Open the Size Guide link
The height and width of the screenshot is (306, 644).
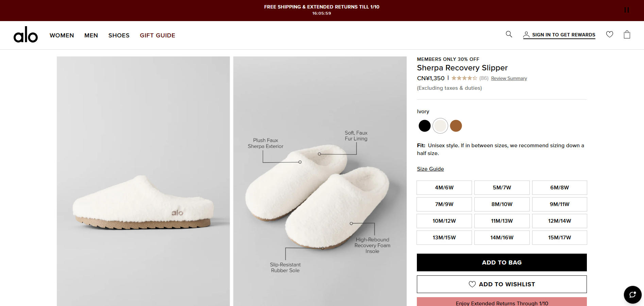[430, 169]
